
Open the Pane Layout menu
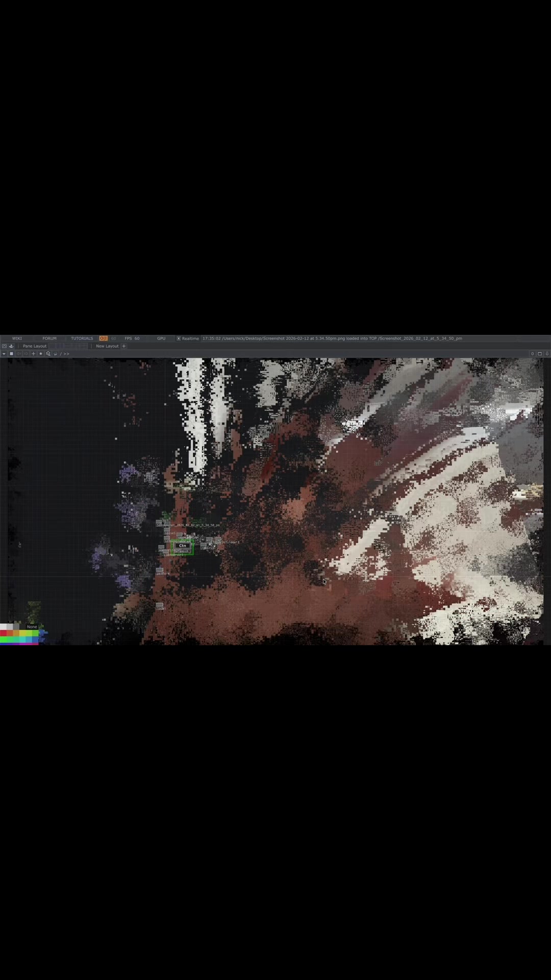(x=35, y=346)
